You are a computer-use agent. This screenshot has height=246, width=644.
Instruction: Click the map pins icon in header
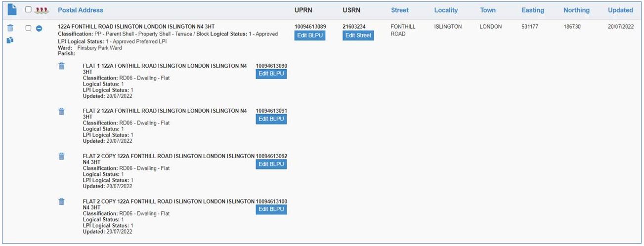(x=42, y=10)
